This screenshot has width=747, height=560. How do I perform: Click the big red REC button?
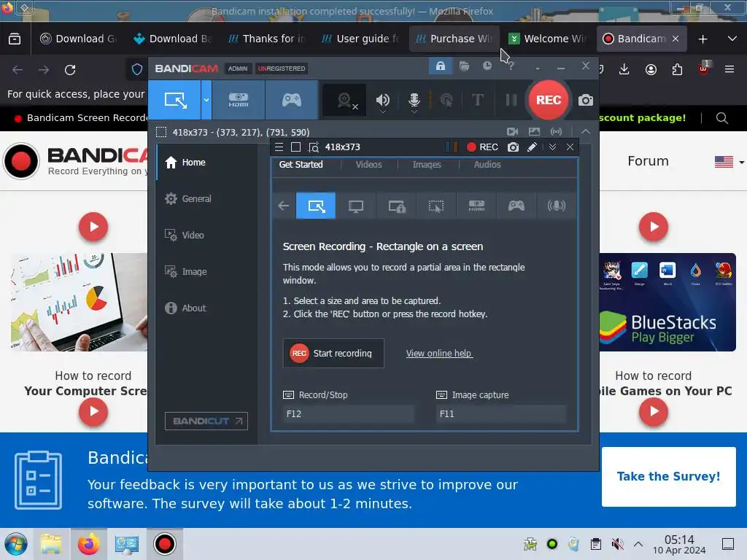(549, 100)
